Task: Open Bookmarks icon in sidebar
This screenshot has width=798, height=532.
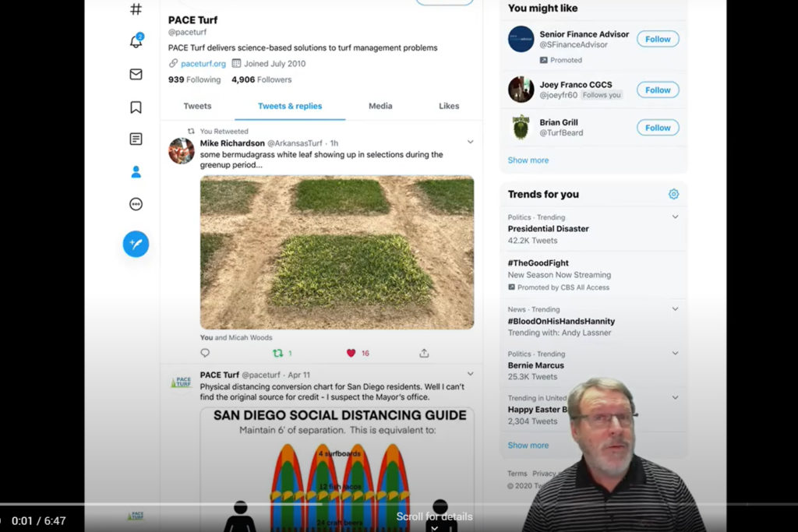Action: point(136,107)
